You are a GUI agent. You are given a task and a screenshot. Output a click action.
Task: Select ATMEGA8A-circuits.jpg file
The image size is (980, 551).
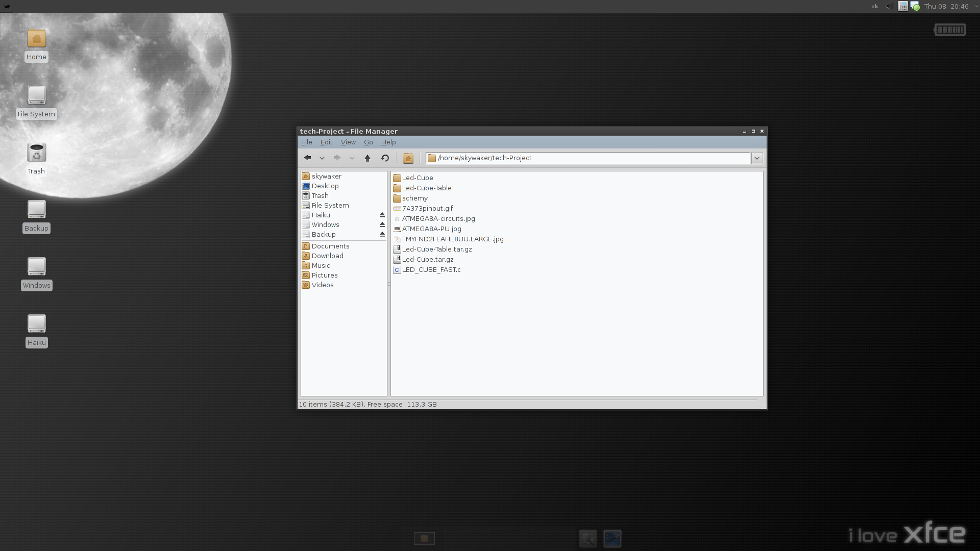pyautogui.click(x=434, y=219)
